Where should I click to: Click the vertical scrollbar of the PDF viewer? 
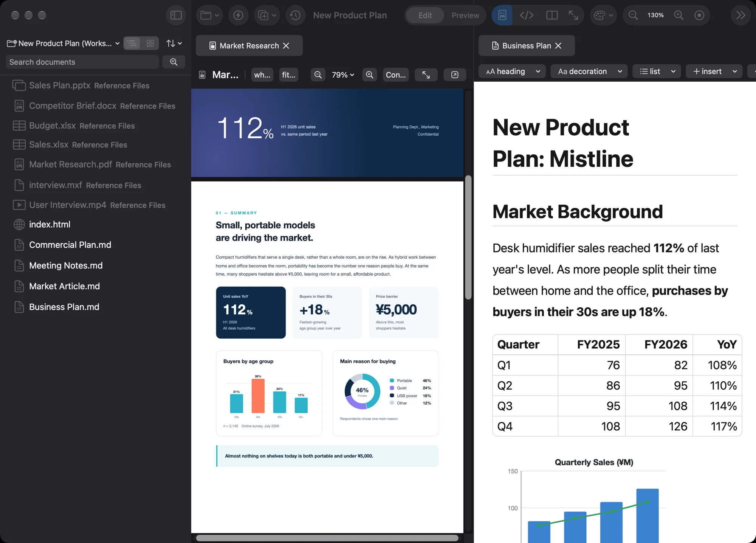[468, 237]
